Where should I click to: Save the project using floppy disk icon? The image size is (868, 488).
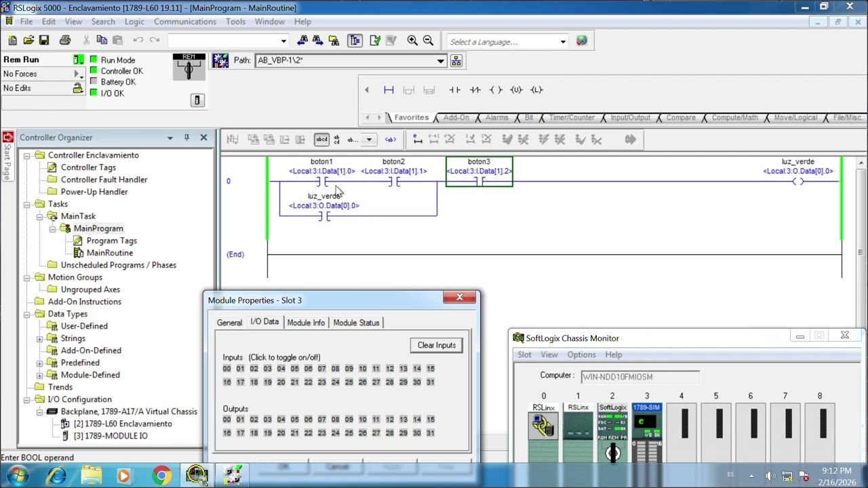click(44, 41)
